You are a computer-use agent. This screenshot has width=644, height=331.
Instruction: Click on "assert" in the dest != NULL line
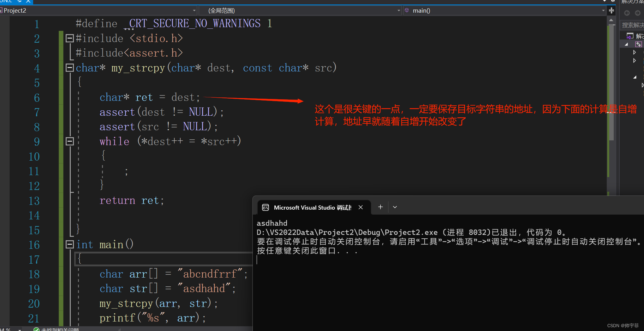(x=117, y=112)
